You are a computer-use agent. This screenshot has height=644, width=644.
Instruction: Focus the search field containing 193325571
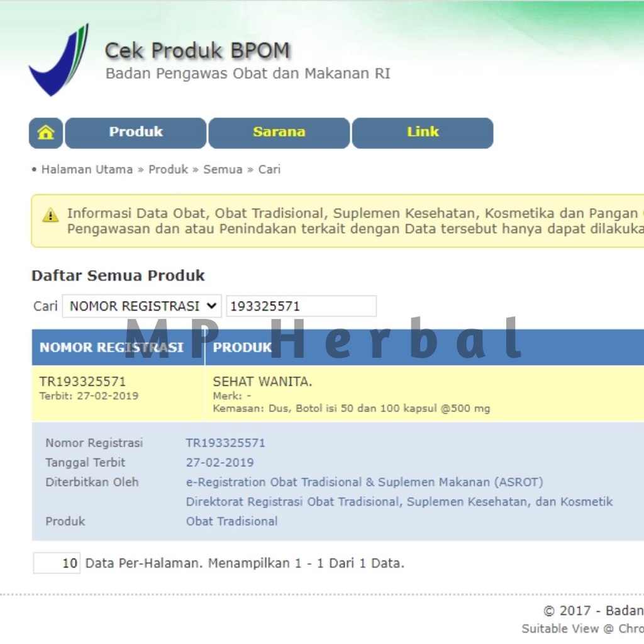(301, 306)
